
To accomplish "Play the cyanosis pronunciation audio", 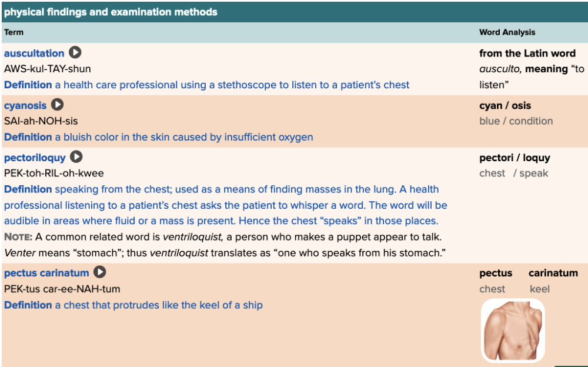I will (x=57, y=105).
